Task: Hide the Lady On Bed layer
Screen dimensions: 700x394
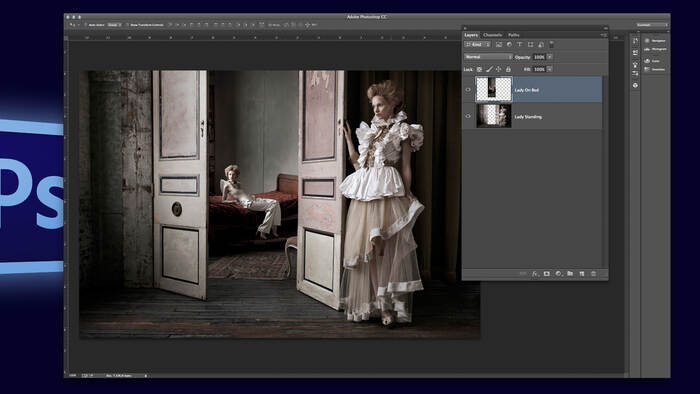Action: pos(468,90)
